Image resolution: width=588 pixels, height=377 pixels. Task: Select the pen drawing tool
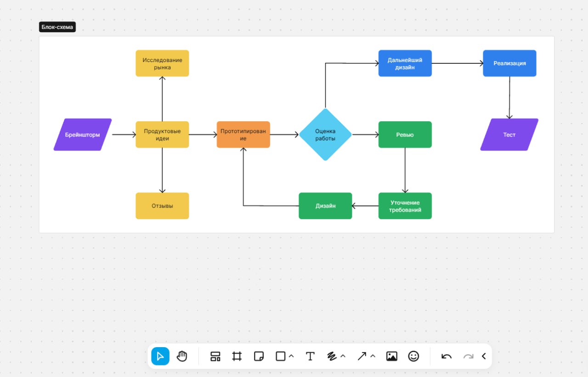(332, 356)
